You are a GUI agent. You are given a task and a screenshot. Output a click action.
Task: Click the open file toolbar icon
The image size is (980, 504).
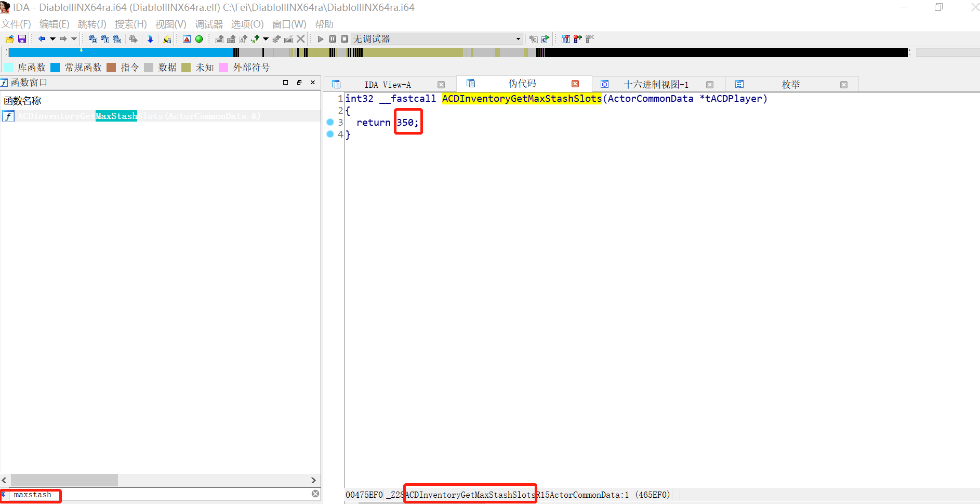[10, 39]
